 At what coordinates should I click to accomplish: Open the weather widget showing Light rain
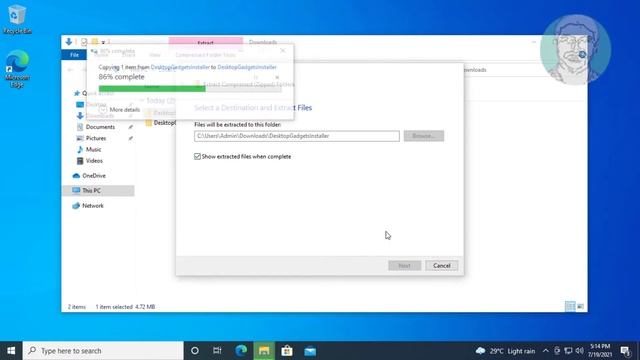505,351
